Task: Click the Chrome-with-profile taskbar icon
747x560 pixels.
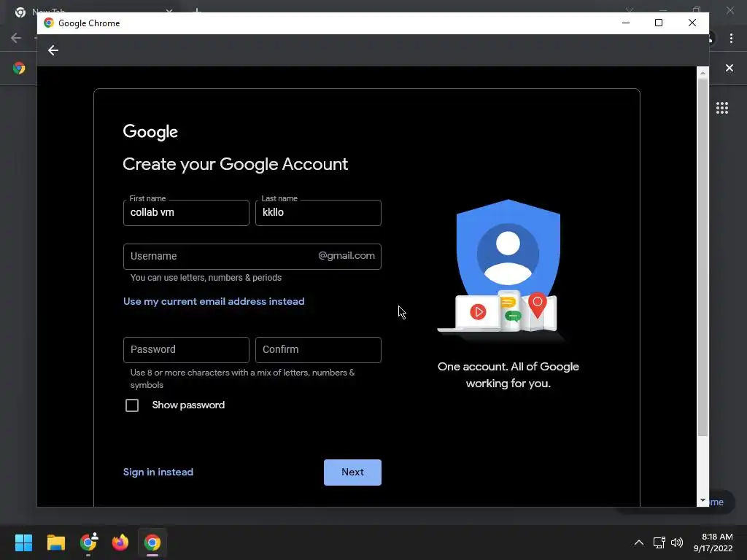Action: [x=88, y=542]
